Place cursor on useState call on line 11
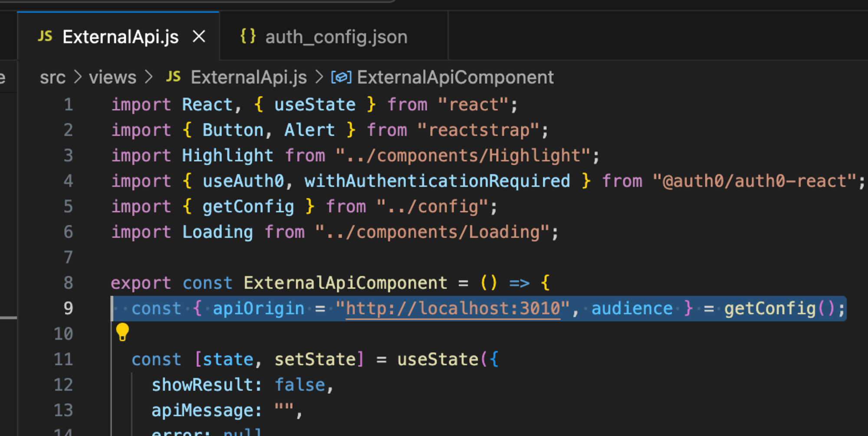This screenshot has height=436, width=868. pyautogui.click(x=438, y=359)
